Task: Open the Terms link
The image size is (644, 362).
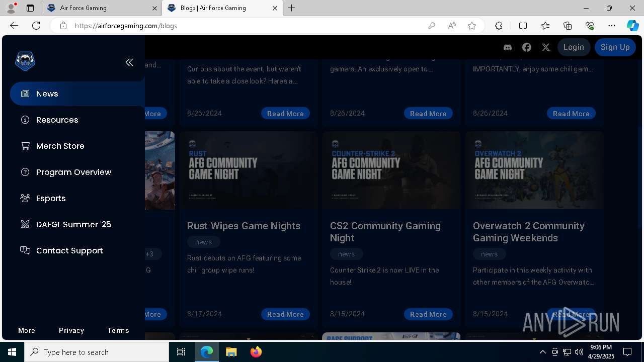Action: [x=118, y=330]
